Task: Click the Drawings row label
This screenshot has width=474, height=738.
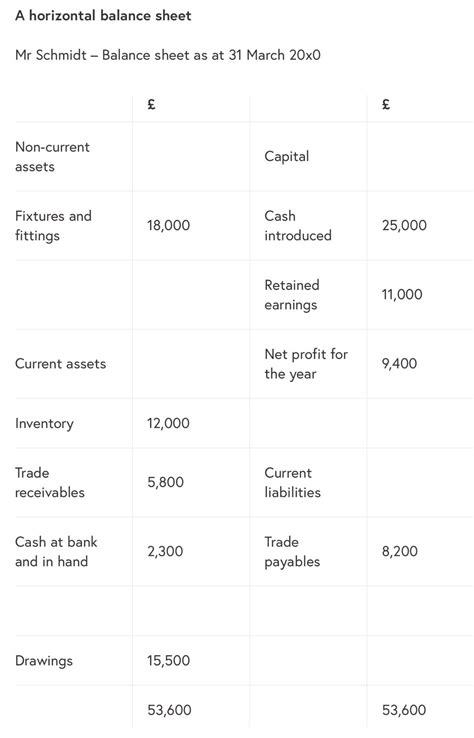Action: coord(44,661)
